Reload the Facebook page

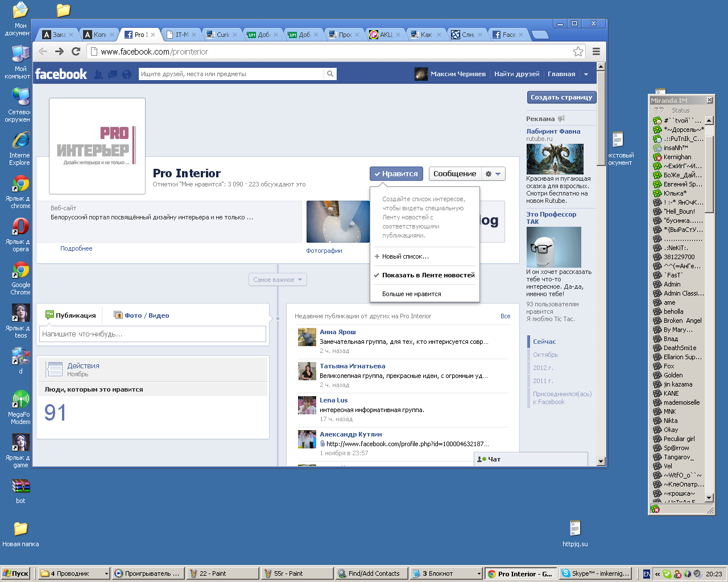(x=76, y=52)
